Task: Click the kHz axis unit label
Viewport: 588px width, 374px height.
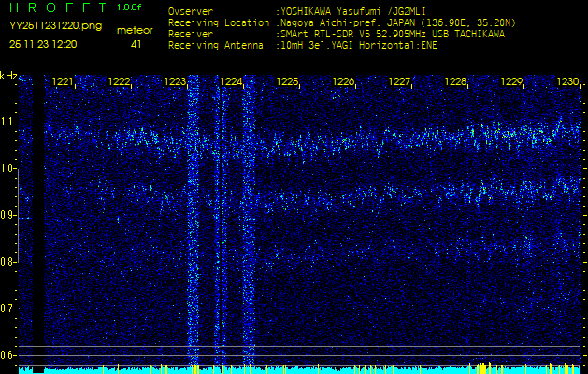Action: pyautogui.click(x=8, y=75)
